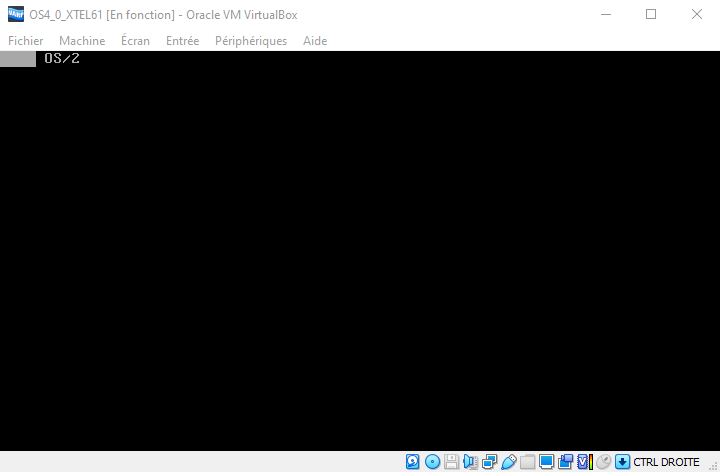Close the OS4_0_XTEL61 VM window

[x=697, y=14]
